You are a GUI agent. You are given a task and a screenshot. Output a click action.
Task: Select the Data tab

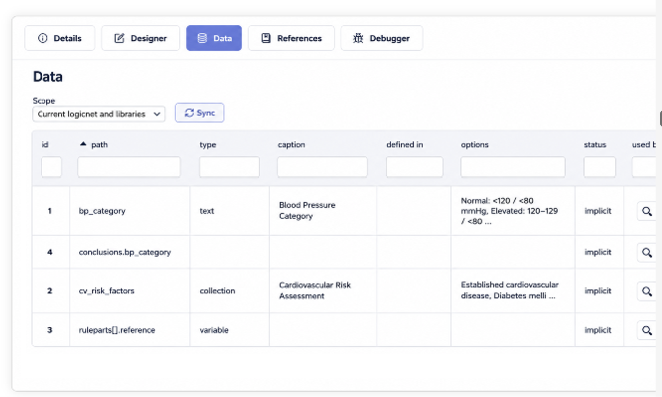point(214,38)
